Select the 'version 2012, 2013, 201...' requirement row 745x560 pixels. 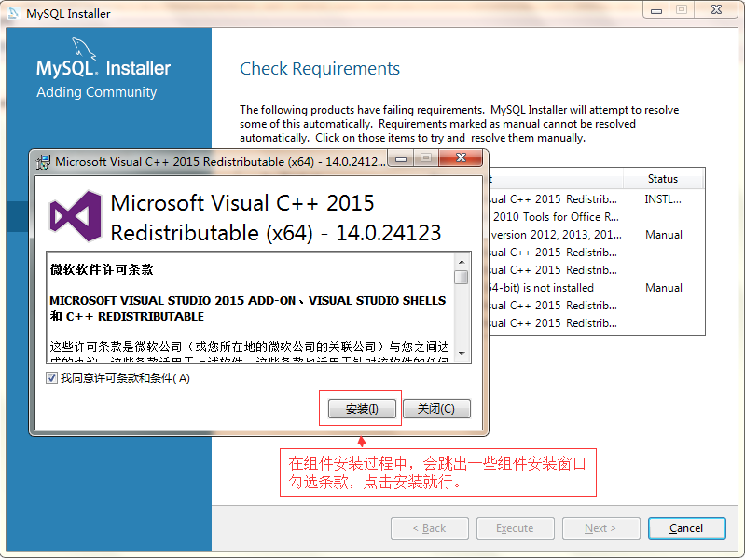pos(597,235)
